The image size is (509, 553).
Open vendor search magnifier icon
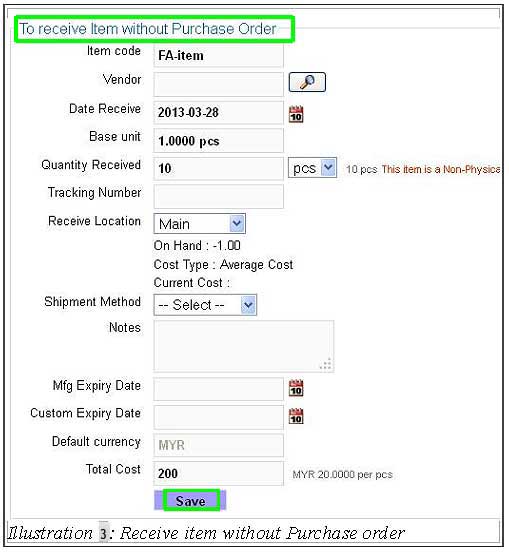click(307, 83)
